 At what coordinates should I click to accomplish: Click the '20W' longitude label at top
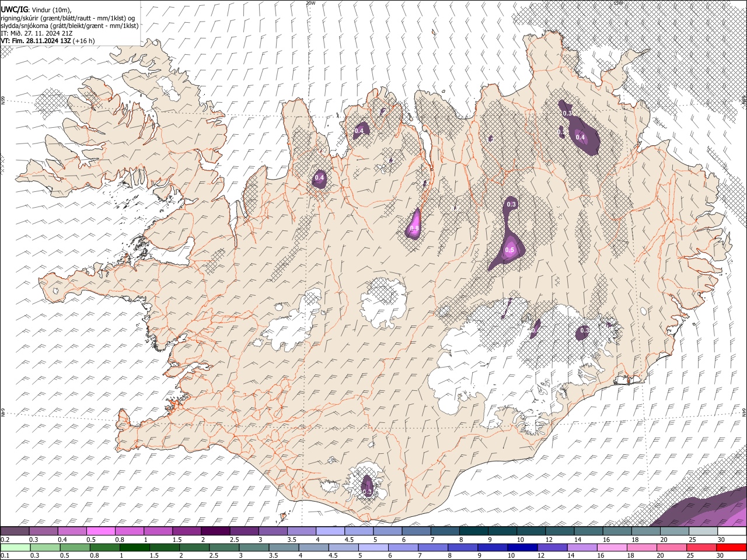point(311,3)
